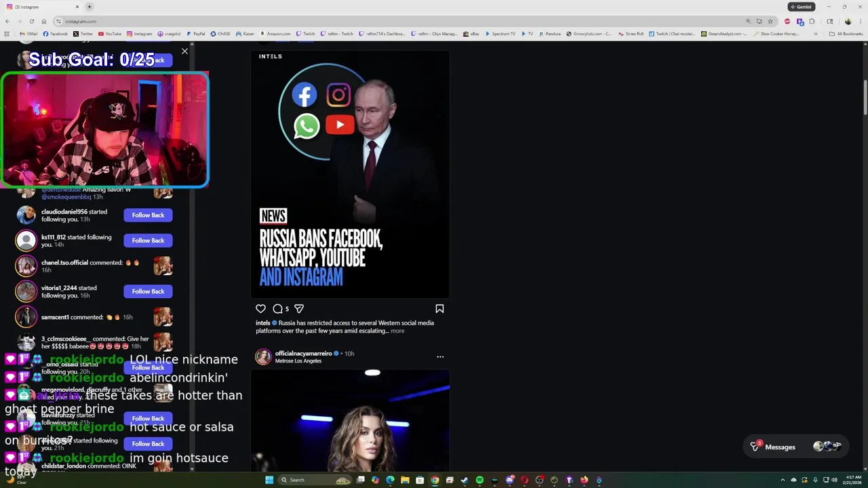Open chanel.tso.official comment post thumbnail
The height and width of the screenshot is (488, 868).
coord(163,266)
